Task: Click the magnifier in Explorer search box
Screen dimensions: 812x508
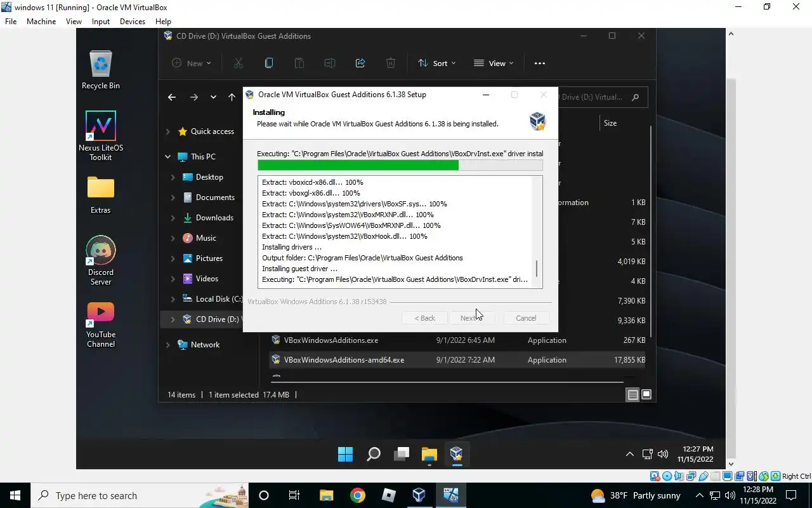Action: (636, 97)
